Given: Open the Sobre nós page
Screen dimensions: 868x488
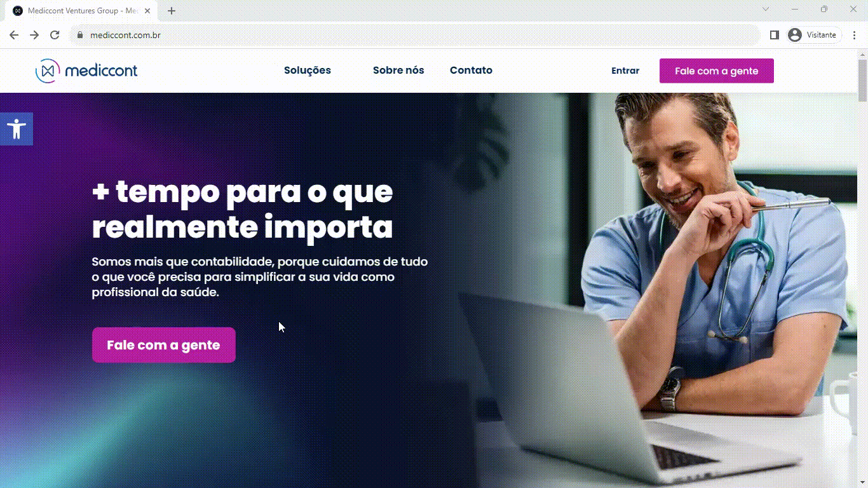Looking at the screenshot, I should 398,71.
